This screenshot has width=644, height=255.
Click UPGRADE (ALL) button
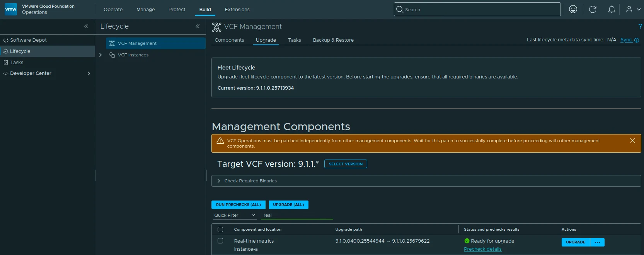click(x=288, y=205)
